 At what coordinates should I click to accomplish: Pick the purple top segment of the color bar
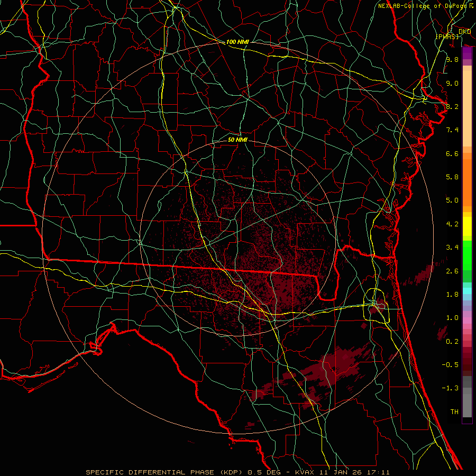[467, 53]
